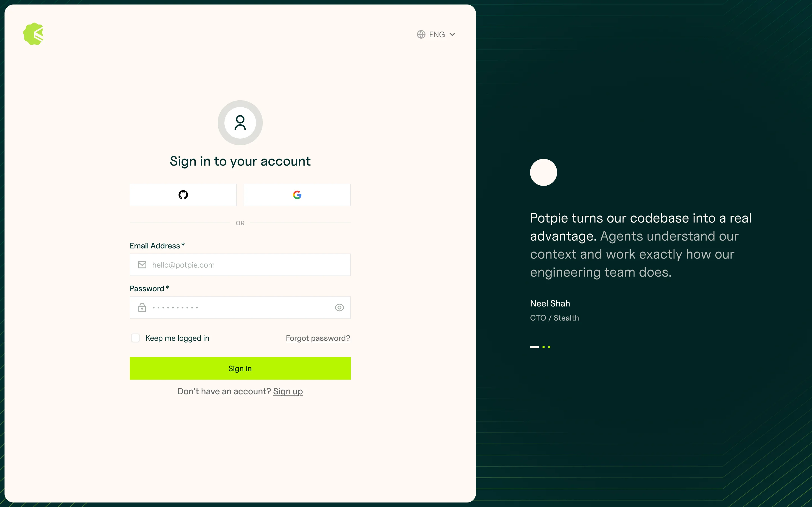This screenshot has height=507, width=812.
Task: Click the user avatar icon above heading
Action: click(240, 123)
